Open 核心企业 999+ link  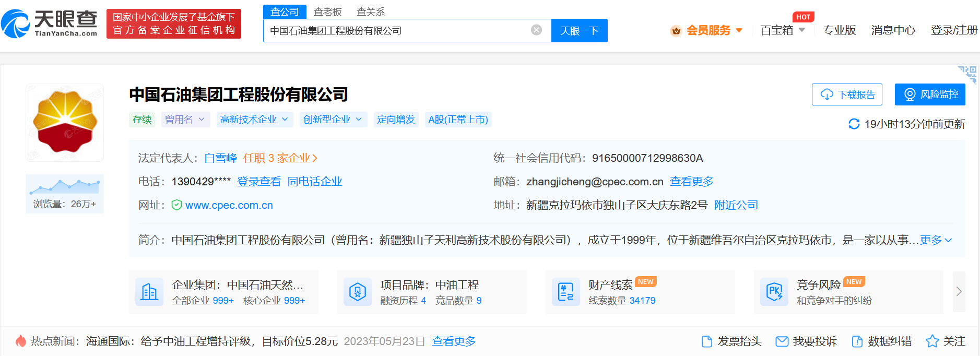(274, 301)
